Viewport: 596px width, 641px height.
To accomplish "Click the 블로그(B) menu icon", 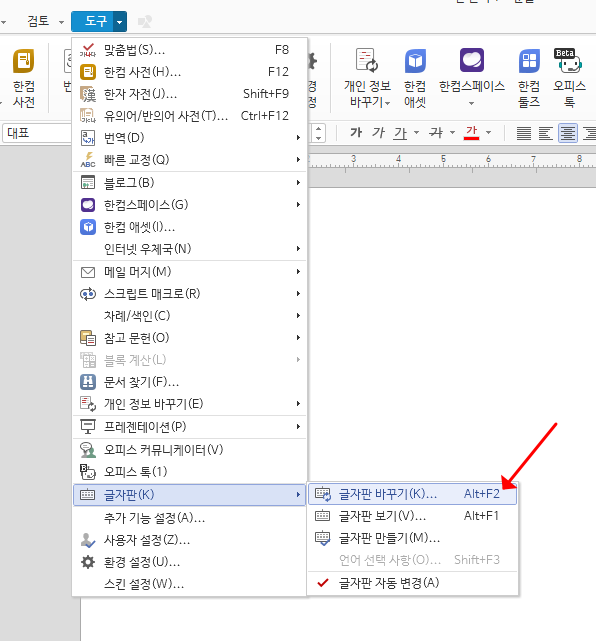I will click(88, 183).
